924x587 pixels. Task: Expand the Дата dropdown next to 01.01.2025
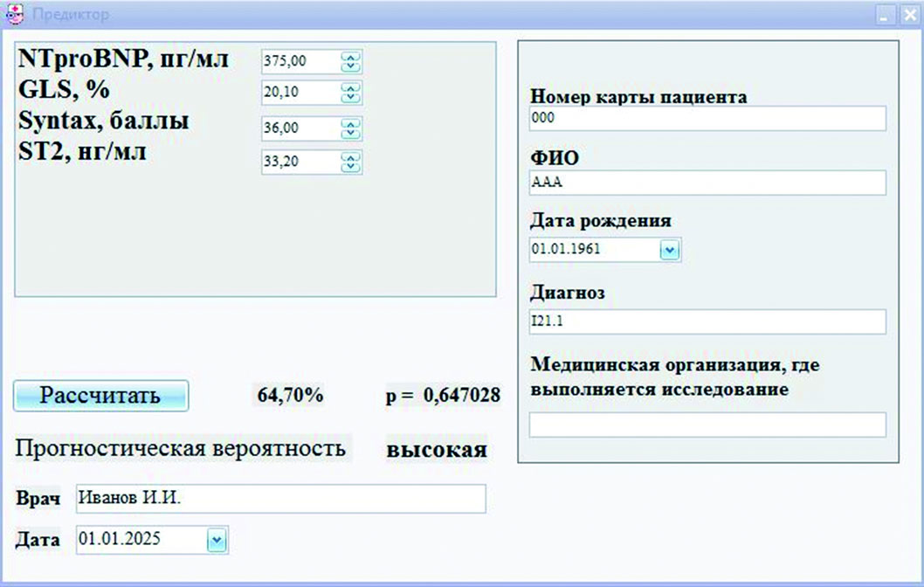click(217, 541)
